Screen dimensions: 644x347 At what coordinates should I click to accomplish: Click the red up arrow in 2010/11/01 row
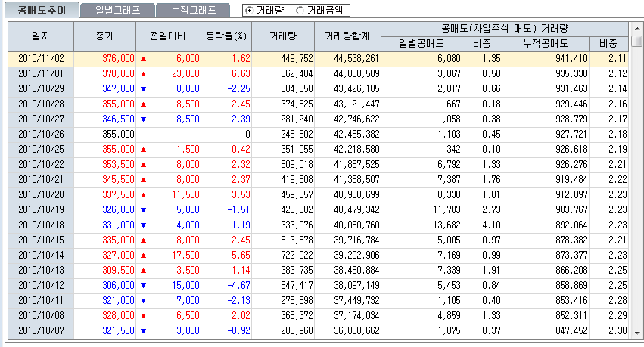[x=143, y=73]
